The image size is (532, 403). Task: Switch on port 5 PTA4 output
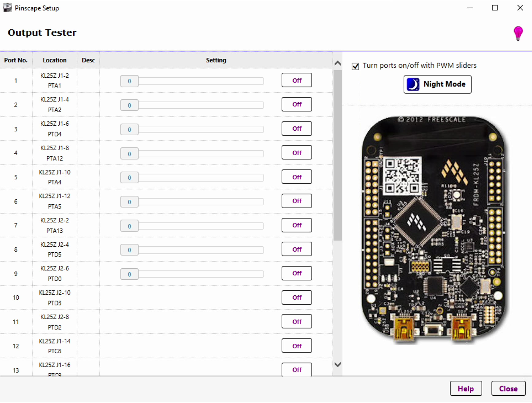(296, 177)
